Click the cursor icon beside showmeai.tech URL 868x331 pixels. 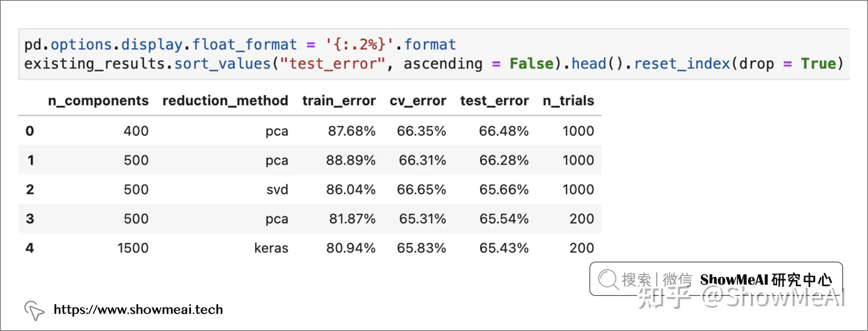[34, 311]
